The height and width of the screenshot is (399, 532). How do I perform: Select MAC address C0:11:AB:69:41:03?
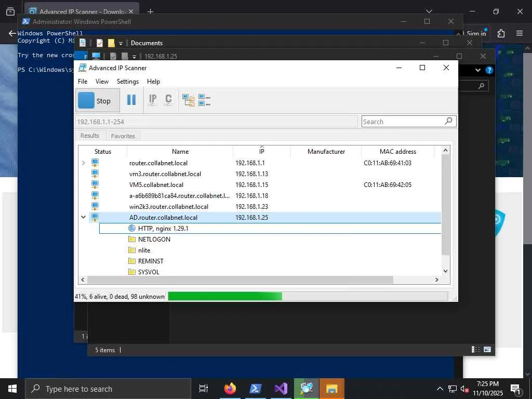coord(388,163)
